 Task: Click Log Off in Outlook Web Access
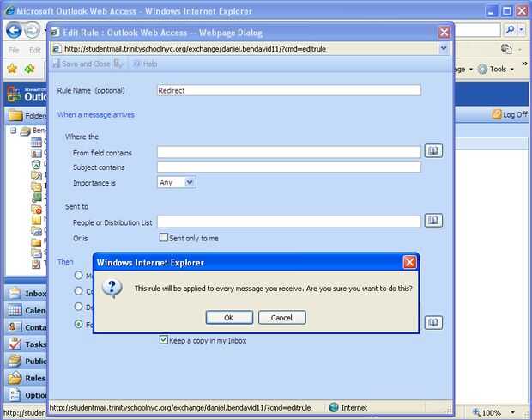tap(510, 114)
